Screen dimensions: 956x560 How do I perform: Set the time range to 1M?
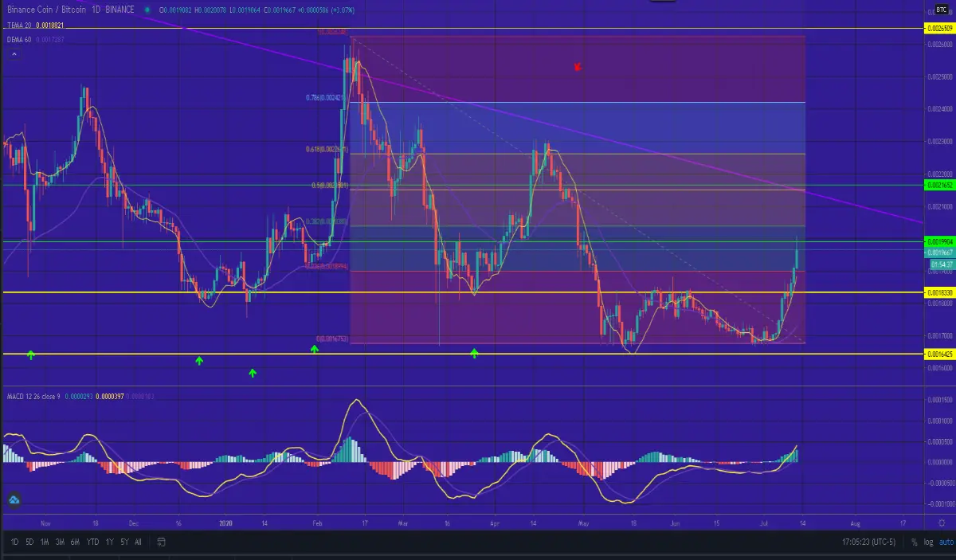click(x=45, y=542)
